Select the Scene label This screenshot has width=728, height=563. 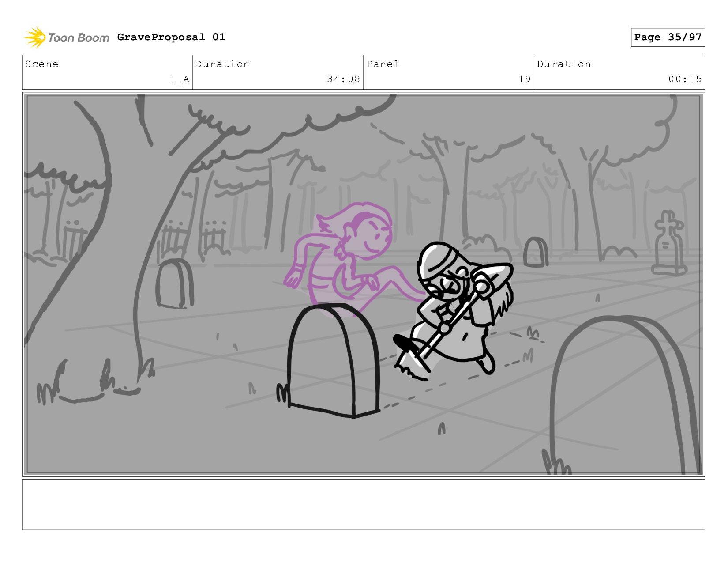tap(41, 64)
